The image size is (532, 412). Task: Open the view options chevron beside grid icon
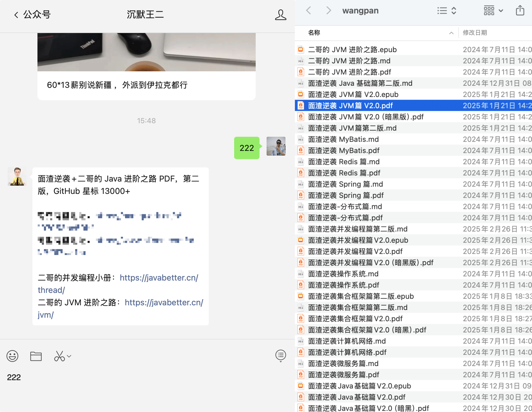point(500,11)
